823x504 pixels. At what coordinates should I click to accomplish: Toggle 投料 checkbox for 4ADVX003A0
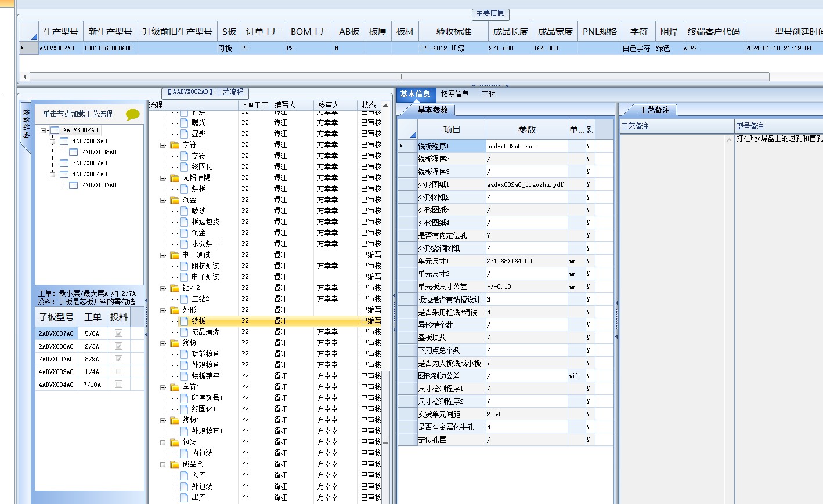click(x=118, y=372)
